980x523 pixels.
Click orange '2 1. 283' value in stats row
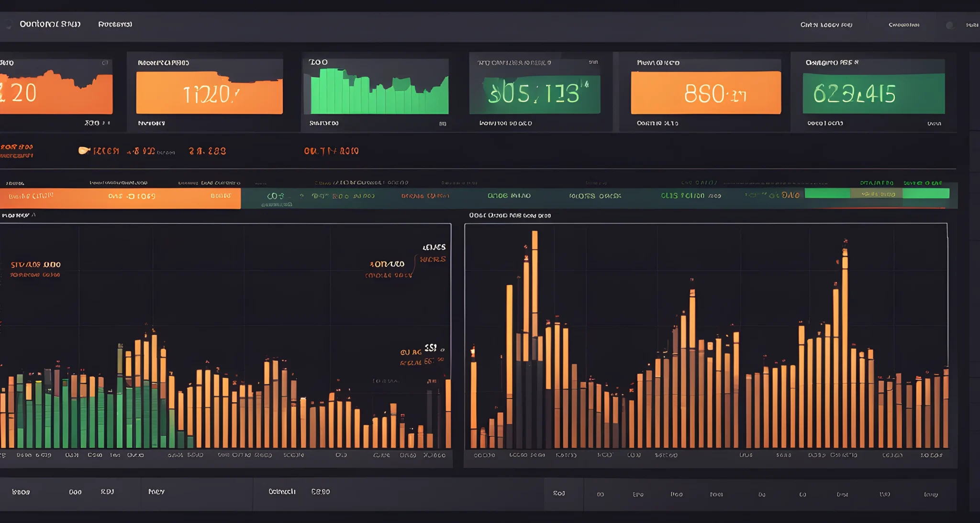207,151
